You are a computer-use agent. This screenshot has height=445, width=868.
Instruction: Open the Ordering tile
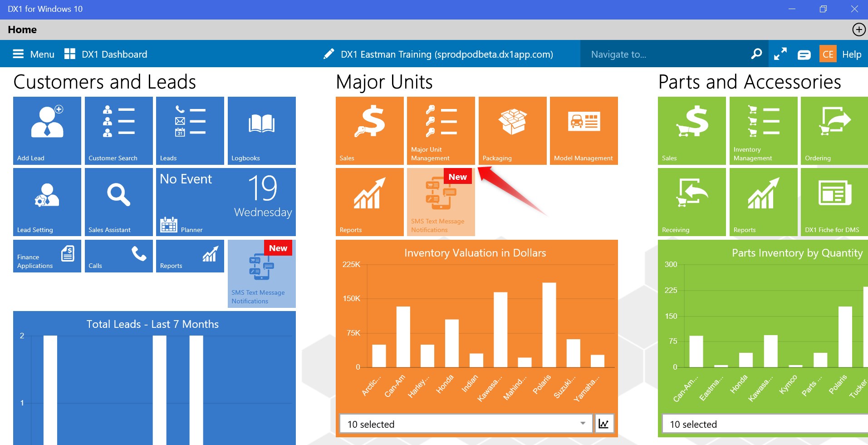pyautogui.click(x=834, y=131)
